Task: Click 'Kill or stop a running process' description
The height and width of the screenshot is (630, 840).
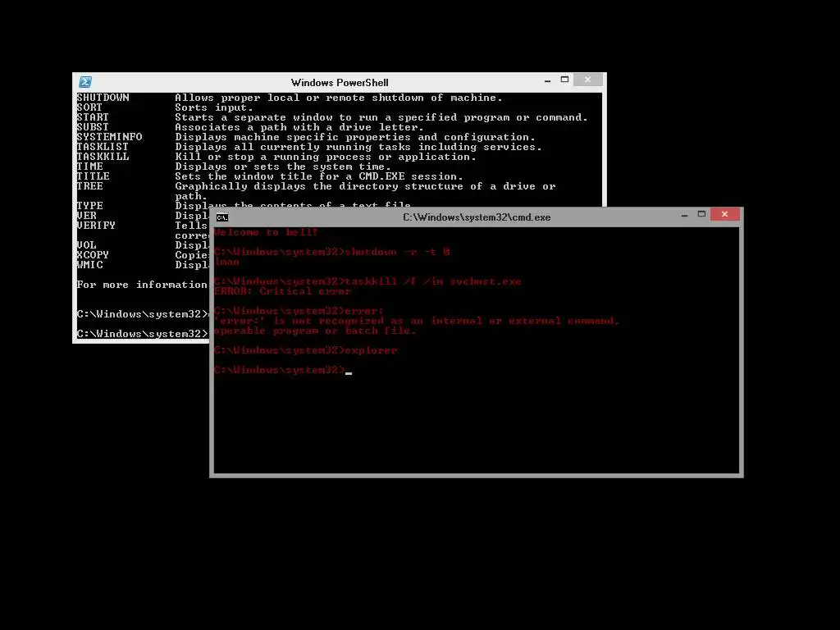Action: click(326, 157)
